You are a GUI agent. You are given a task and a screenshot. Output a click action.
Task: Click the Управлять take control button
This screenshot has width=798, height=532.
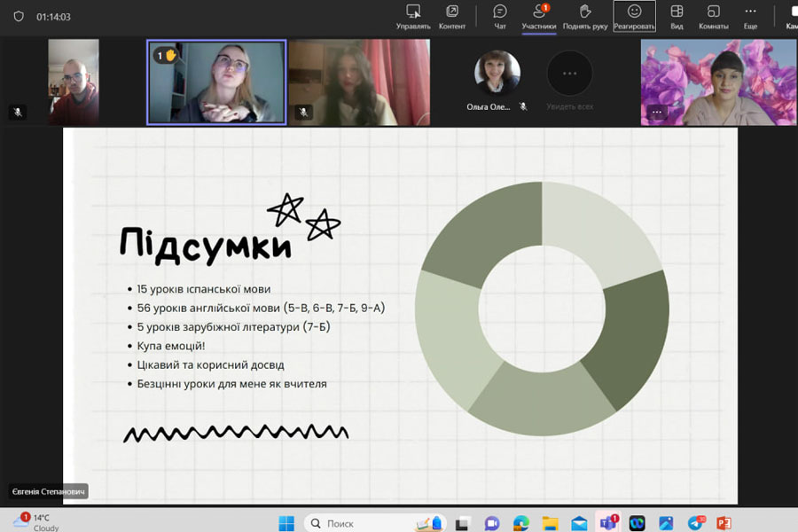click(x=413, y=16)
